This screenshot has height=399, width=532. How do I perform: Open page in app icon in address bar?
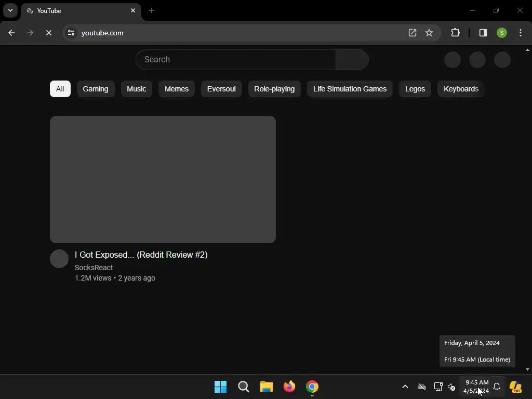[412, 33]
